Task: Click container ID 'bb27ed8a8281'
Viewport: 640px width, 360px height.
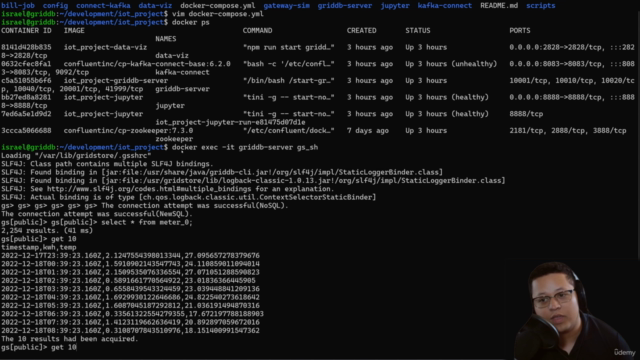Action: (26, 97)
